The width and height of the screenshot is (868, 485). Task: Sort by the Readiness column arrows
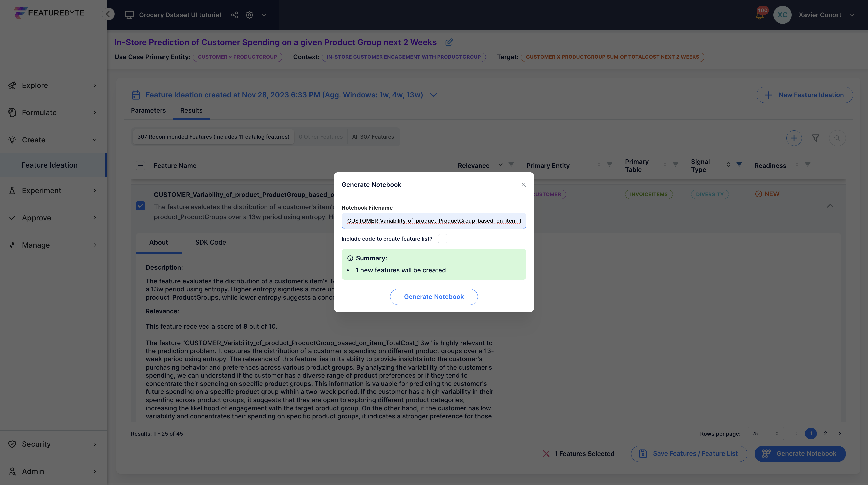(797, 164)
